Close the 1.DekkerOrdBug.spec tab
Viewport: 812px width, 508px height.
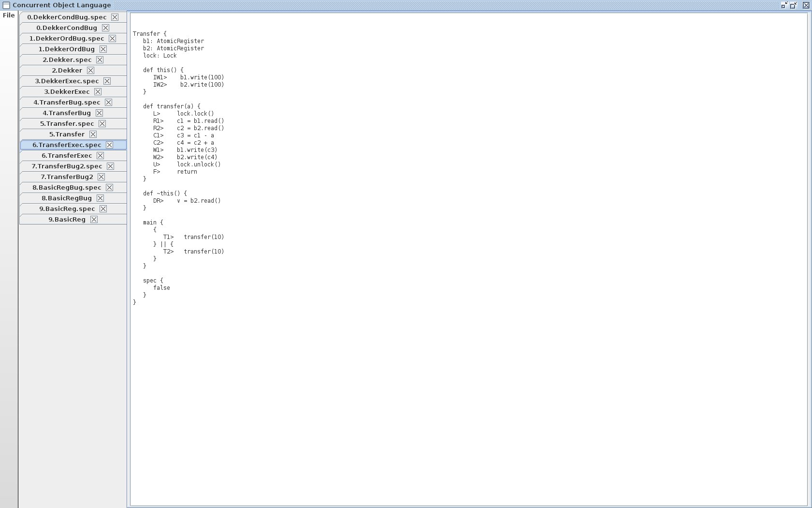112,38
